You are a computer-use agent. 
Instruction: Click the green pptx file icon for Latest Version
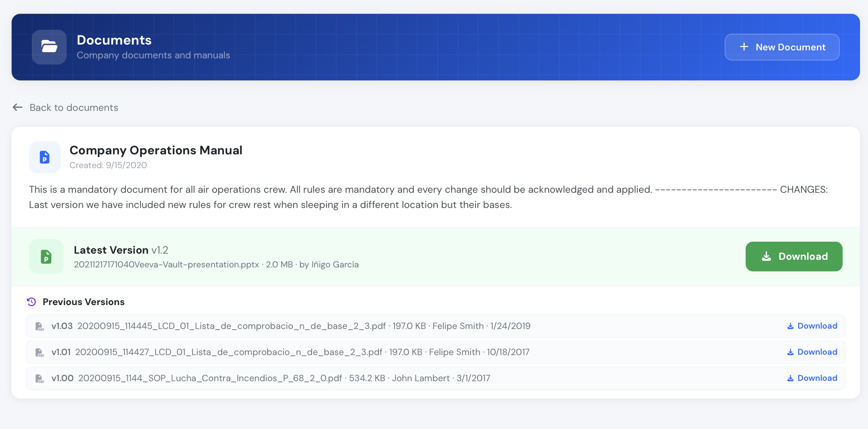tap(46, 257)
